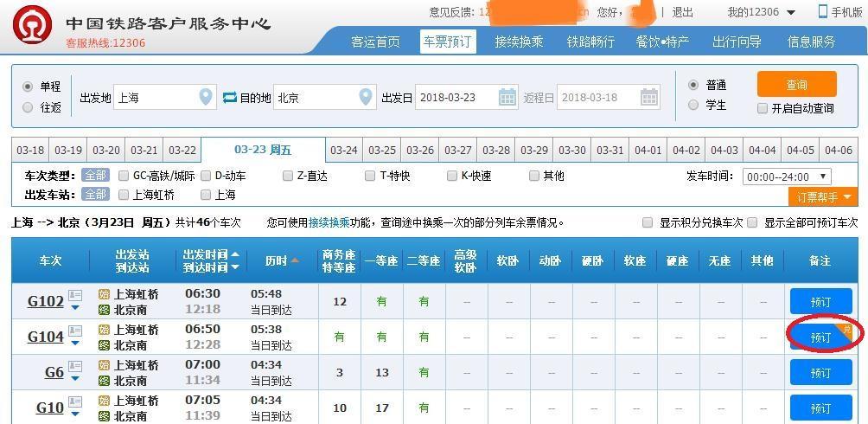Click the location pin in destination field
Image resolution: width=868 pixels, height=424 pixels.
(366, 98)
